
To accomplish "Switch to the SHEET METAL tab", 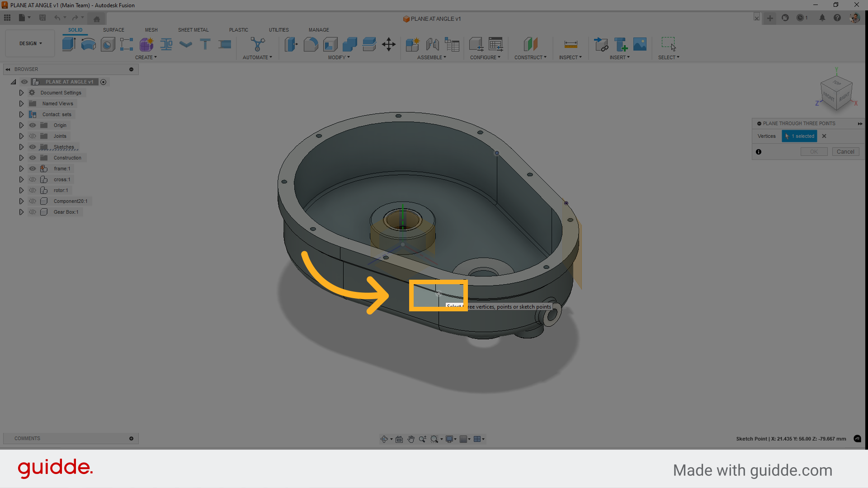I will tap(193, 30).
